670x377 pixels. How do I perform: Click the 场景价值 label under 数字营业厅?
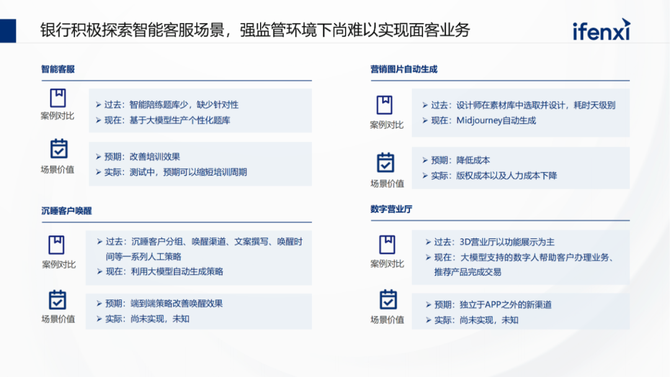coord(387,320)
